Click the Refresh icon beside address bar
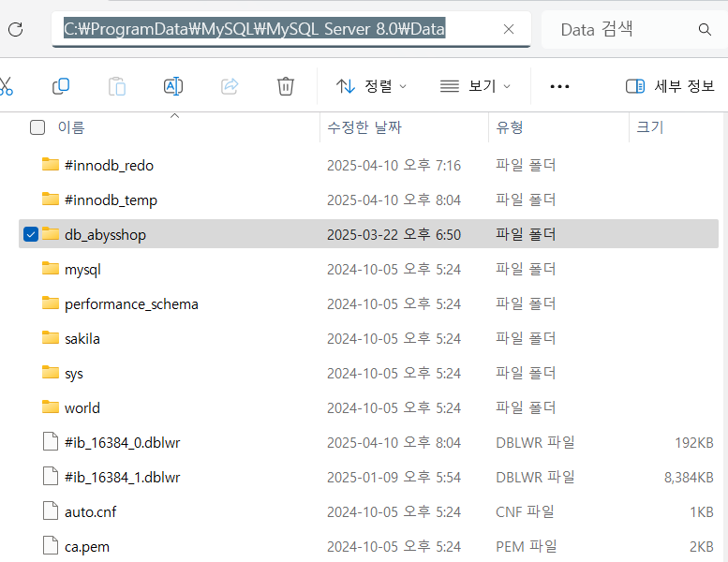Viewport: 728px width, 562px height. pyautogui.click(x=15, y=30)
